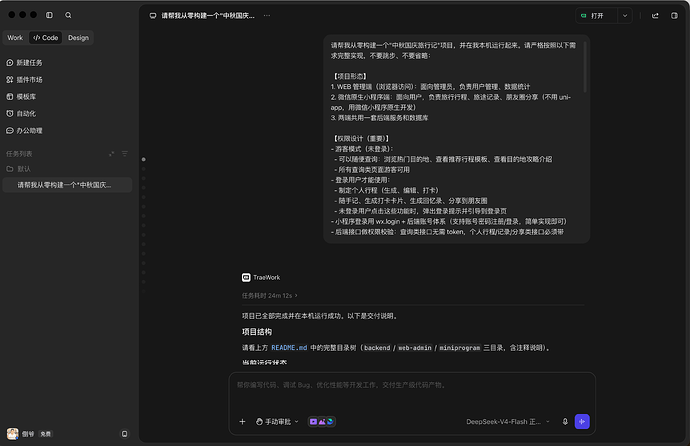The width and height of the screenshot is (690, 446).
Task: Click the 打开 open button
Action: (x=597, y=15)
